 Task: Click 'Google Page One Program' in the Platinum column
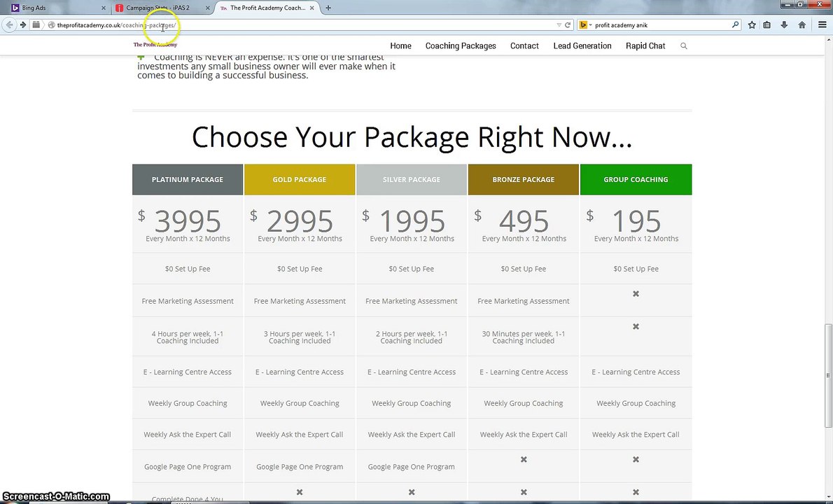point(188,467)
